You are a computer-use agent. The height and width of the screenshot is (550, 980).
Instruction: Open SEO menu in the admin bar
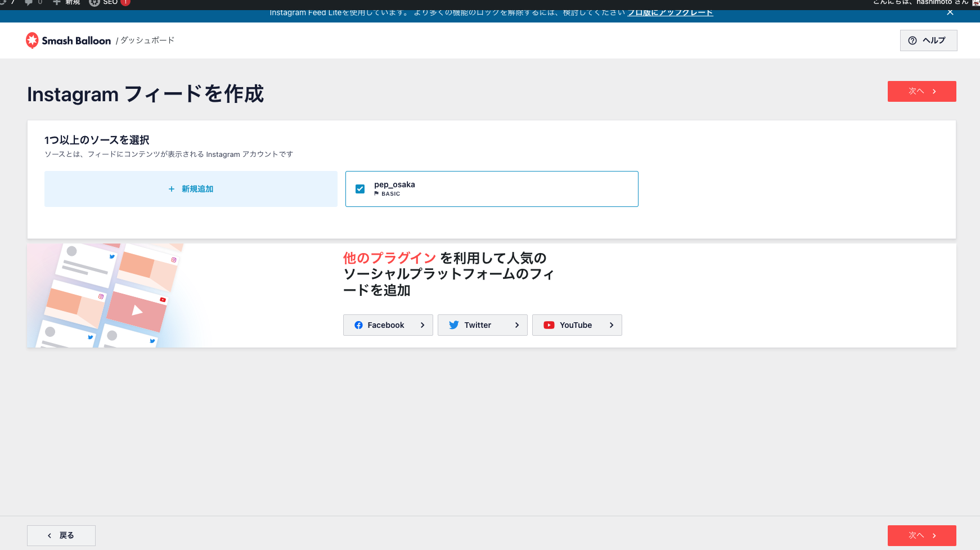[x=110, y=3]
